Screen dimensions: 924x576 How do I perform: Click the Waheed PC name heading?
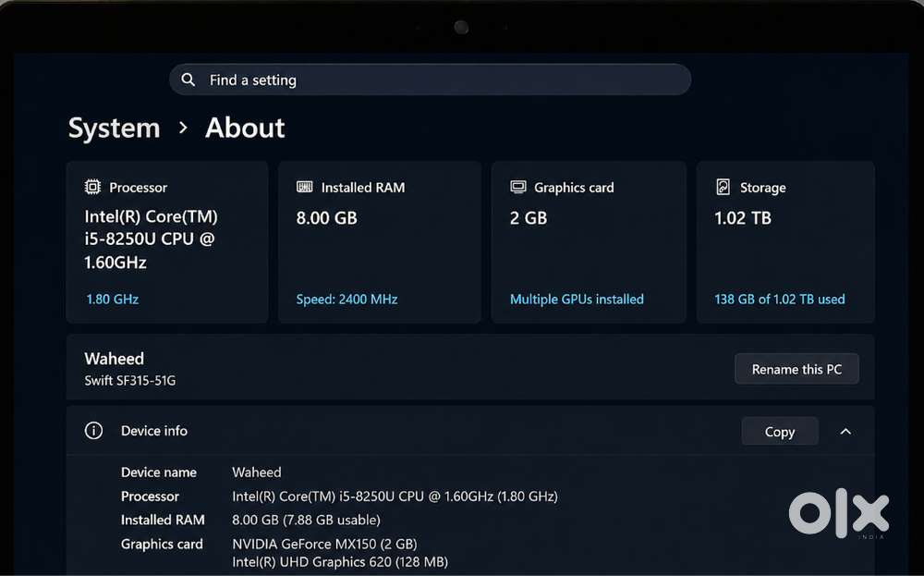point(115,359)
